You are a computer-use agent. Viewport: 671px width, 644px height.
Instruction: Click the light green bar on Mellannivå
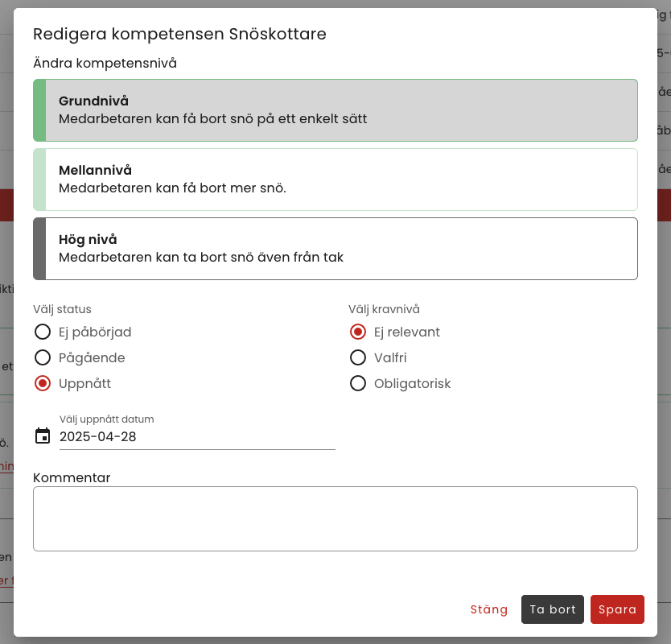[x=39, y=180]
